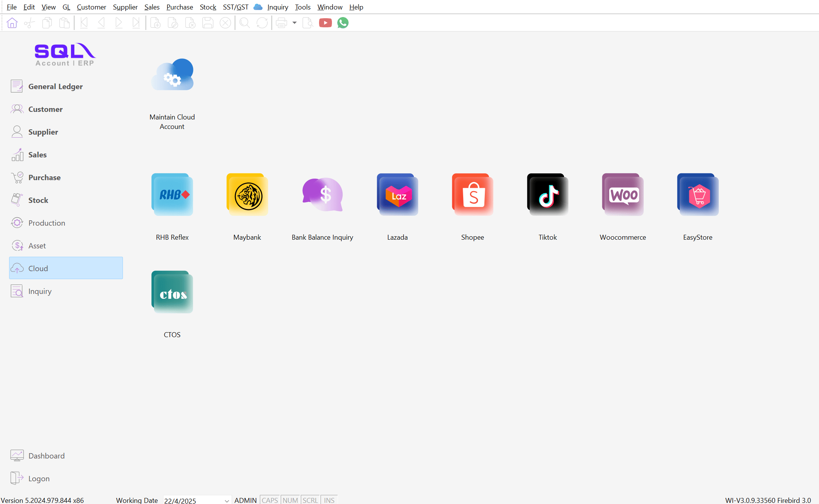Open the Maybank tiger icon

click(x=247, y=195)
